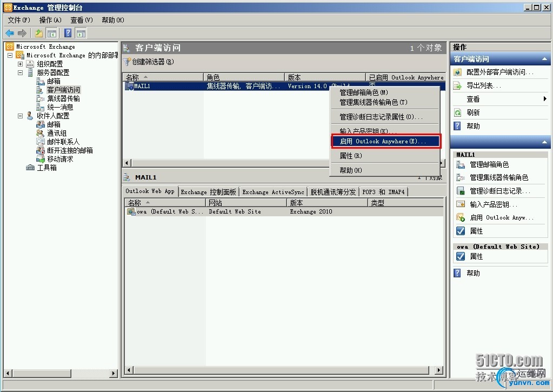Screen dimensions: 553x392
Task: Select 集线器传输 in the tree
Action: click(63, 98)
